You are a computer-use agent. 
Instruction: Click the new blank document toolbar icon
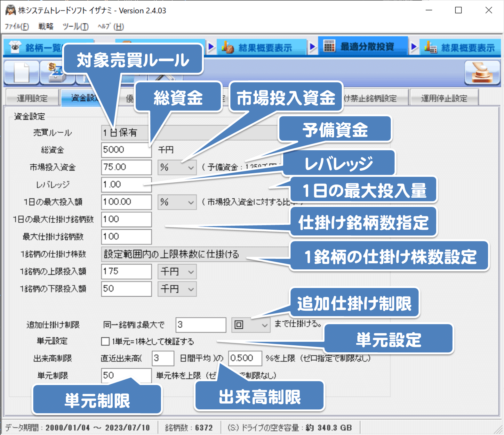tap(21, 73)
